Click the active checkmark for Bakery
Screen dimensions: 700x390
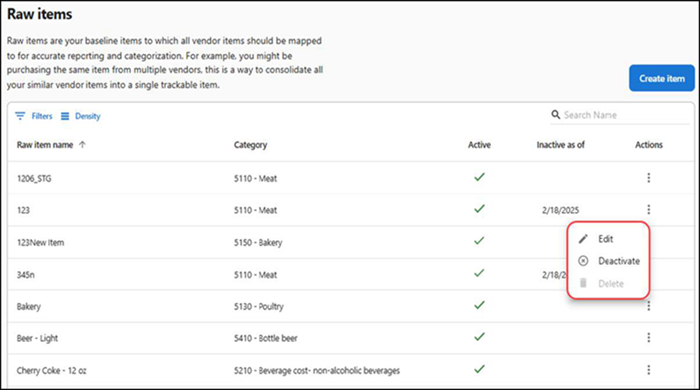coord(479,305)
